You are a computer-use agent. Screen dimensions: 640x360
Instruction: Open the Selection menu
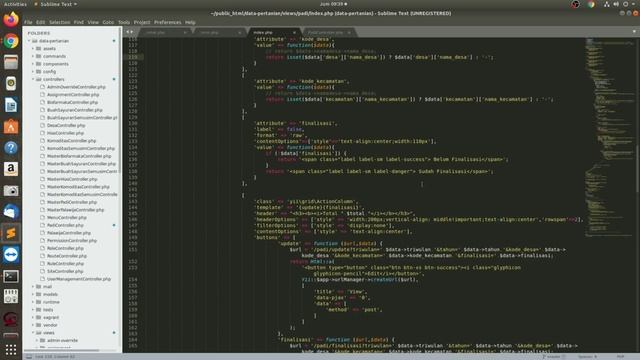[x=60, y=22]
